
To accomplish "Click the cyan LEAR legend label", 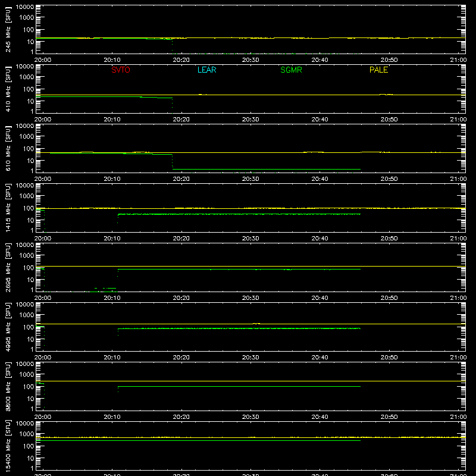I will point(206,70).
